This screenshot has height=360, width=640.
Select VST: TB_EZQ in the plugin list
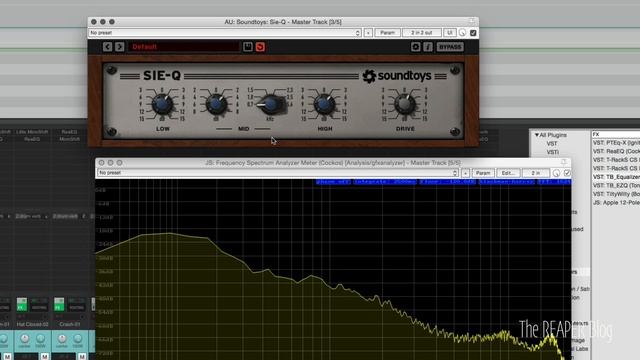[x=616, y=186]
